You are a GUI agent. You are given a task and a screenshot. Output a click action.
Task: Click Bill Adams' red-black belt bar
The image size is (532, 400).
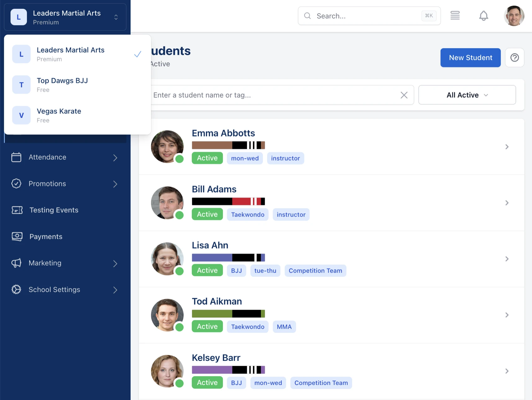228,201
